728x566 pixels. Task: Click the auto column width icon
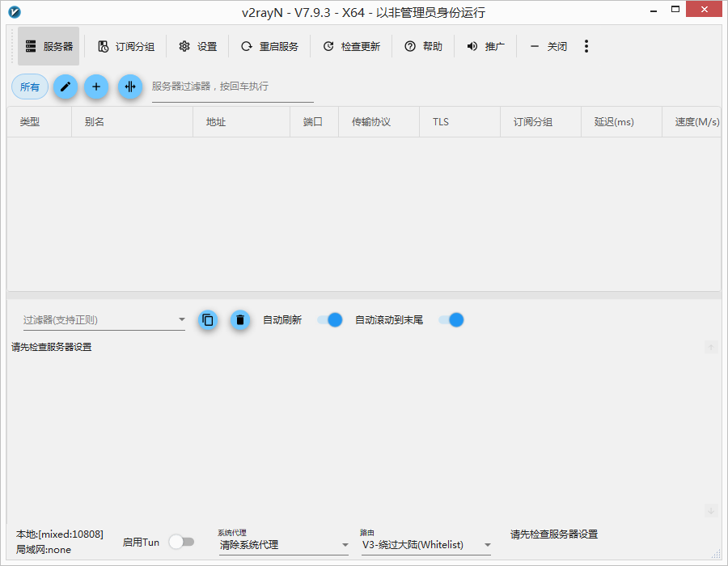pyautogui.click(x=130, y=87)
